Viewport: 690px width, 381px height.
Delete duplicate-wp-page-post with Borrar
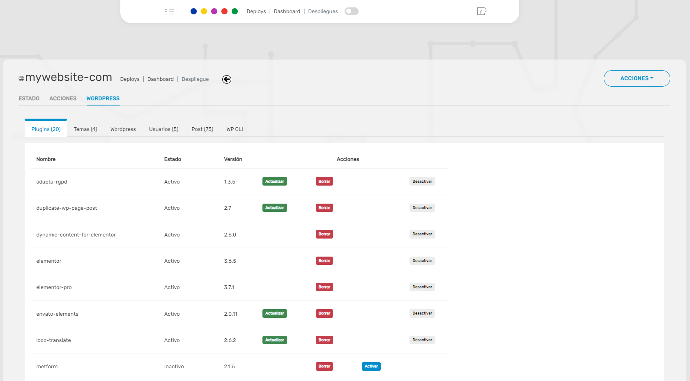[x=324, y=208]
